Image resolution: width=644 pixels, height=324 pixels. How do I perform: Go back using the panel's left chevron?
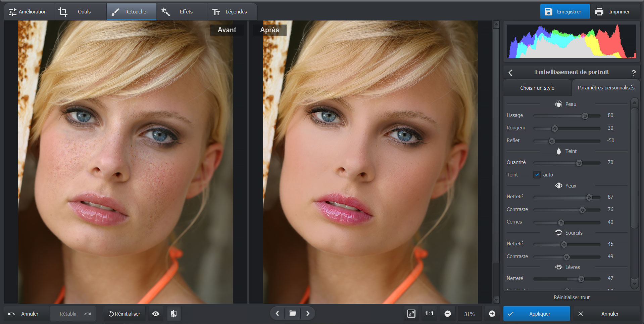coord(510,73)
